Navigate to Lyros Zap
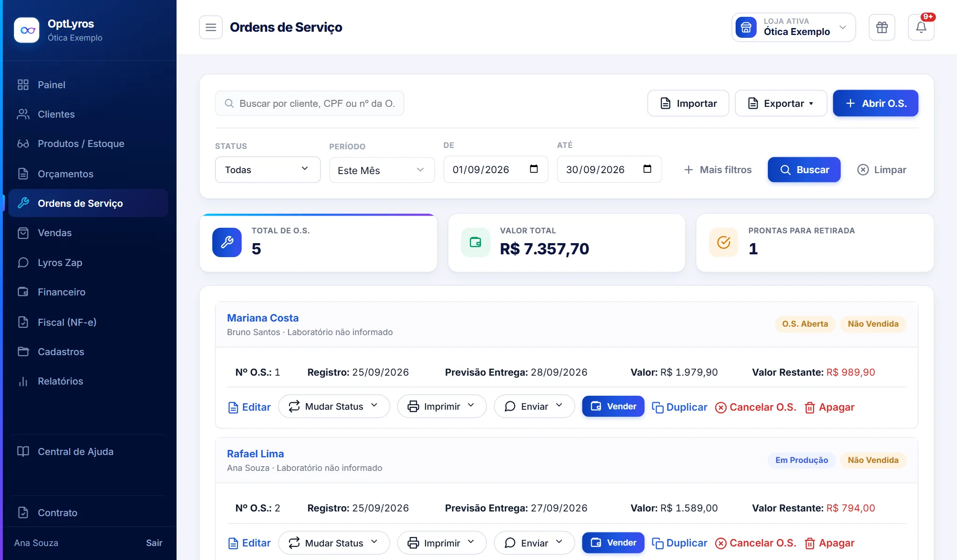This screenshot has height=560, width=957. pos(88,262)
